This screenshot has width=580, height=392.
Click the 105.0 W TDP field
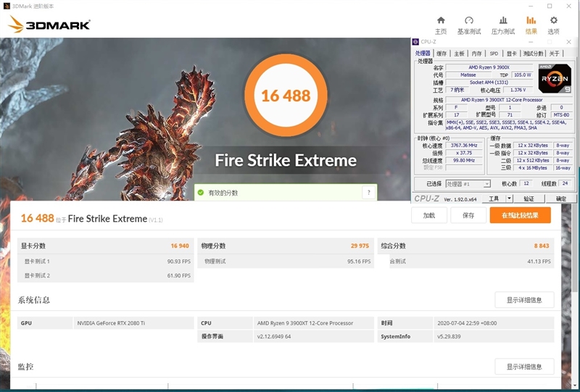coord(522,75)
